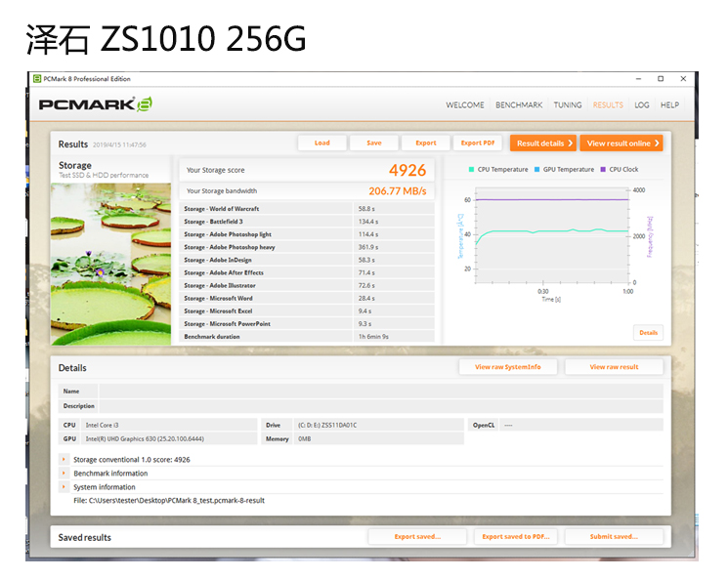Select Adobe Photoshop heavy row
Screen dimensions: 728x579
pyautogui.click(x=307, y=247)
